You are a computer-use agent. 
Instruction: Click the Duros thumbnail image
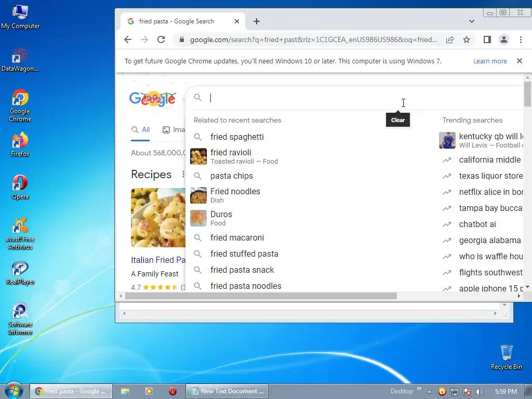tap(198, 218)
